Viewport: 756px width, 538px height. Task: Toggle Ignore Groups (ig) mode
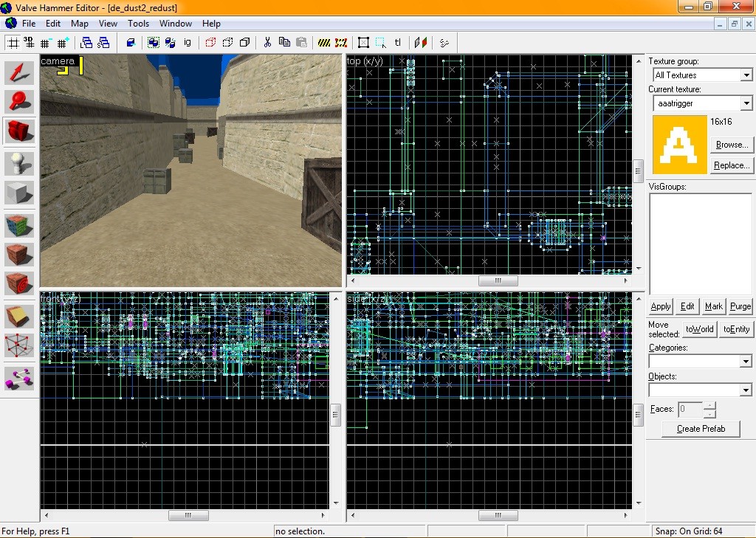coord(188,43)
